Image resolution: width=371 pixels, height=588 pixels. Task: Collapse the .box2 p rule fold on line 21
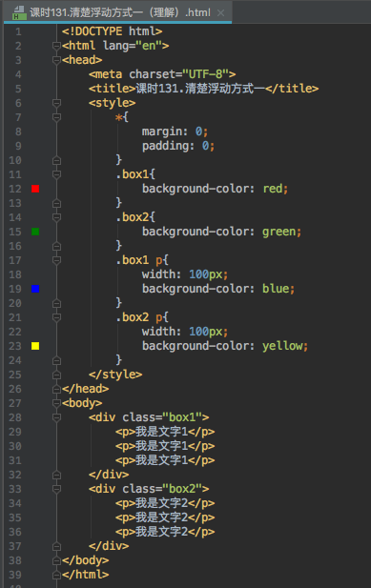pos(56,317)
